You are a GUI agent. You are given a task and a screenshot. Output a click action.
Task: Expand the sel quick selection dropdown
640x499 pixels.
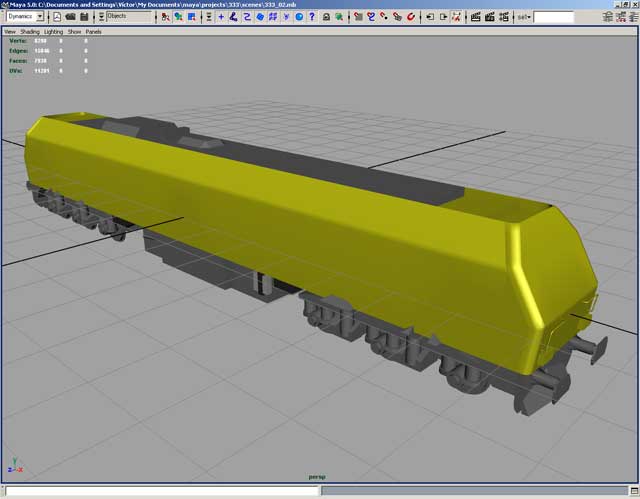pos(524,17)
